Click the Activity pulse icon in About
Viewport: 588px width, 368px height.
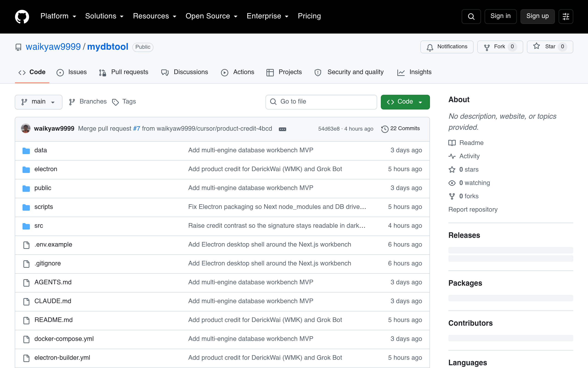click(x=452, y=156)
